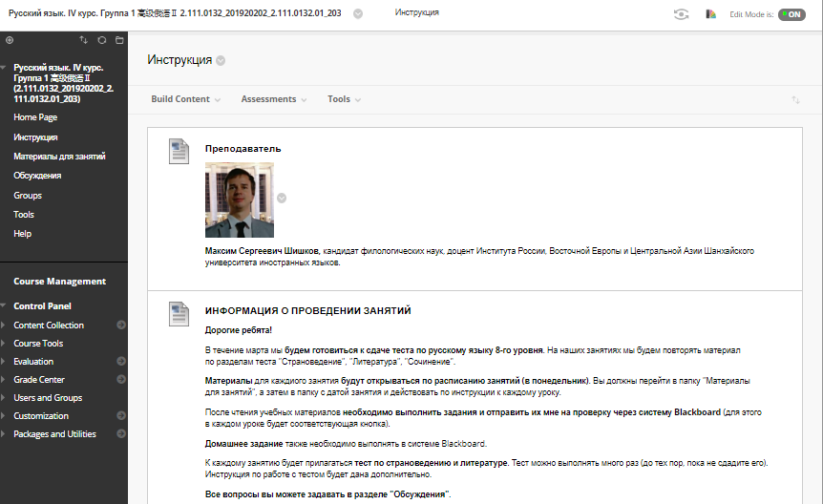Viewport: 823px width, 504px height.
Task: Click the reorder menu items arrows icon
Action: pyautogui.click(x=84, y=40)
